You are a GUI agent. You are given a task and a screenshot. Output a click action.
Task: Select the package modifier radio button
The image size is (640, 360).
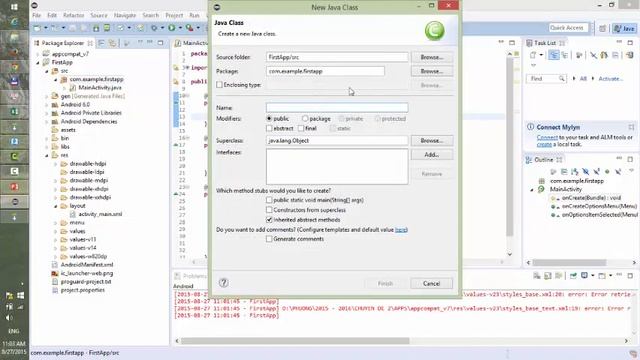[x=305, y=119]
